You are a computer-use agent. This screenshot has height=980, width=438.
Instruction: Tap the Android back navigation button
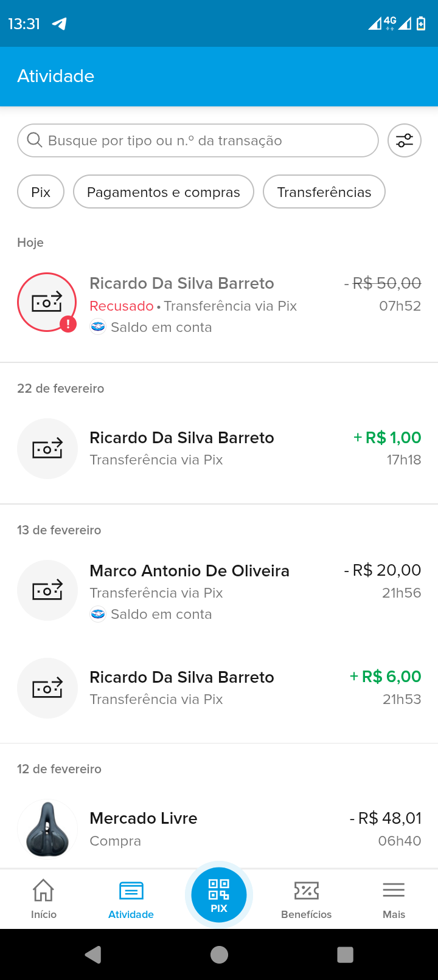[93, 954]
